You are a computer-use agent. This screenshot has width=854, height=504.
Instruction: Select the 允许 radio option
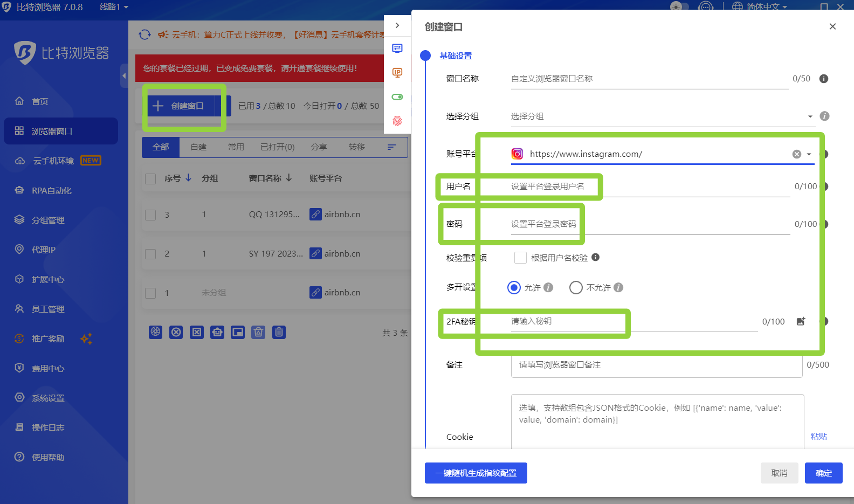pos(514,288)
